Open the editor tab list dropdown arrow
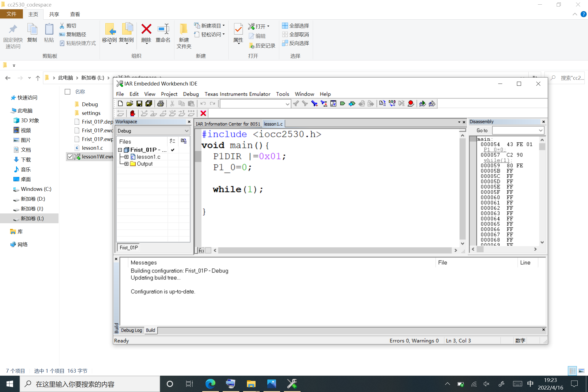 click(x=459, y=122)
